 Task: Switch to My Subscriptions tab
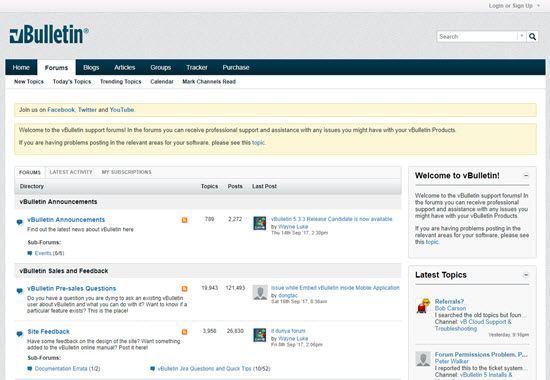click(127, 172)
